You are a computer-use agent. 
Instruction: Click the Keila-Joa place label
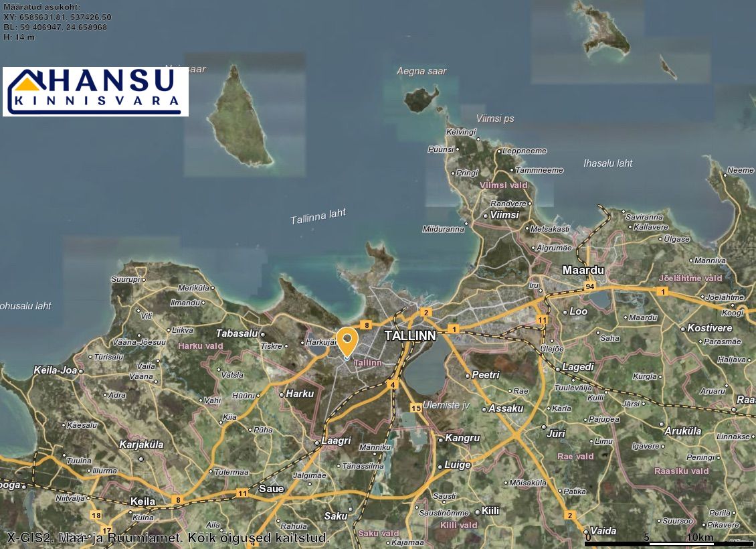tap(56, 370)
